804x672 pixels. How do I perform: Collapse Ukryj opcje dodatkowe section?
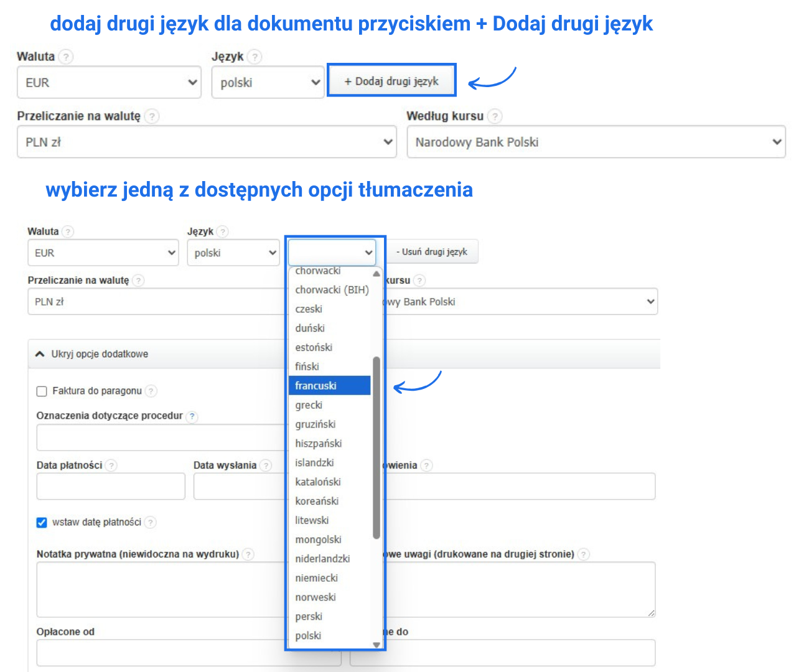click(92, 353)
